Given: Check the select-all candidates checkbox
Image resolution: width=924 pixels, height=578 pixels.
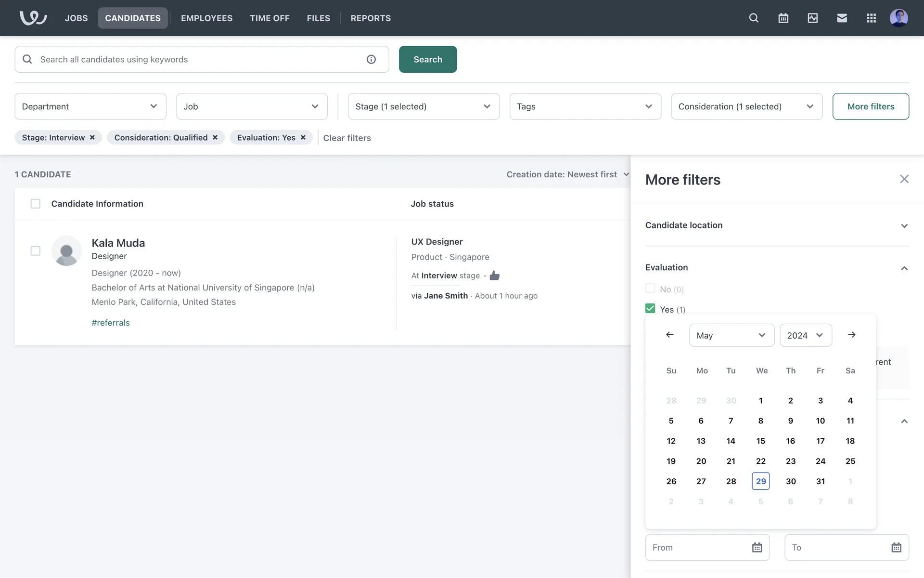Looking at the screenshot, I should click(x=35, y=204).
